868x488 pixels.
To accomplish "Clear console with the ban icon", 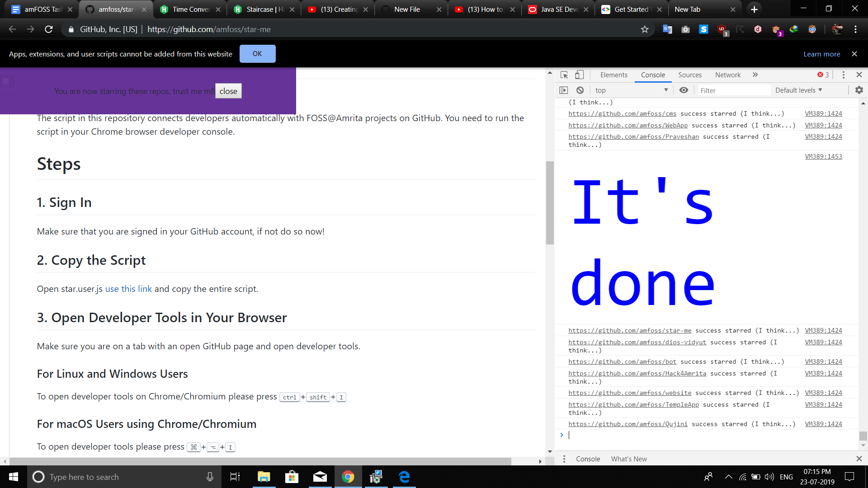I will pyautogui.click(x=580, y=90).
